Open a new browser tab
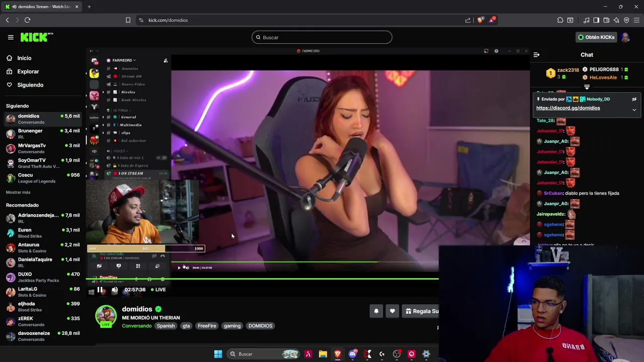The image size is (644, 362). click(89, 7)
